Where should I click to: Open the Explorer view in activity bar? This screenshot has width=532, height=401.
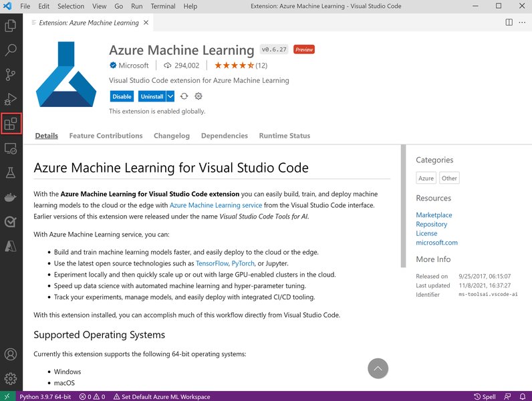(11, 26)
